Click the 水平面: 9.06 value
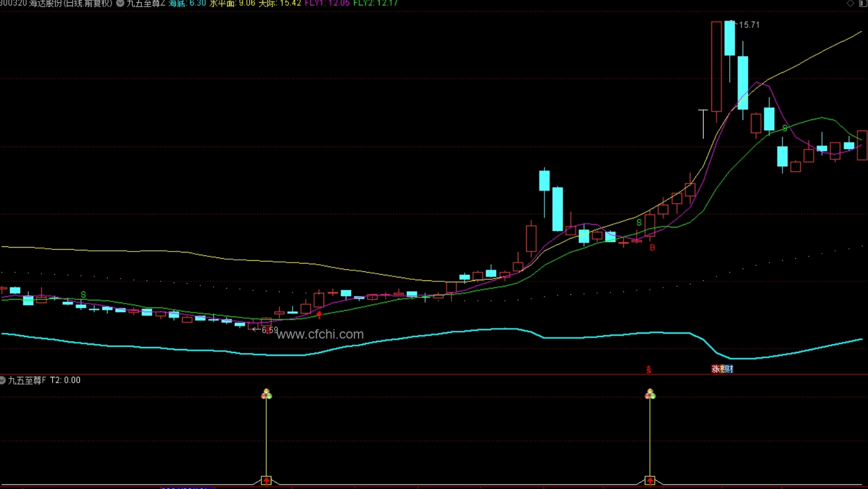This screenshot has width=868, height=489. pos(232,3)
